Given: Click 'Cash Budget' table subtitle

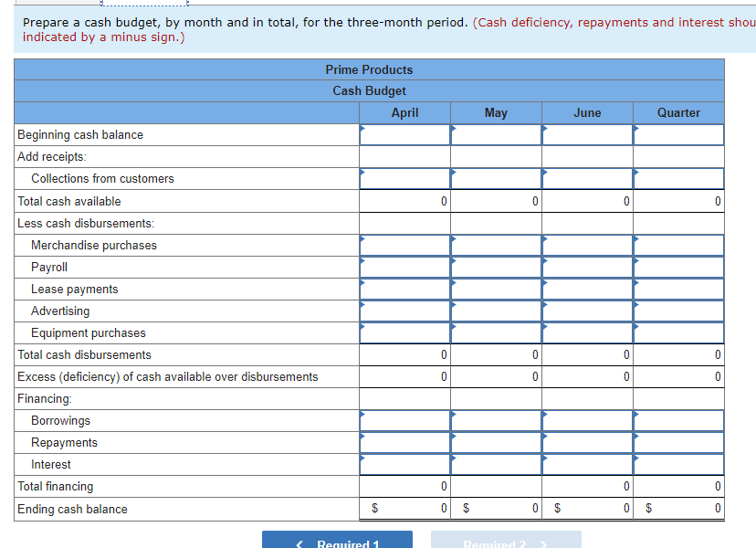Looking at the screenshot, I should coord(369,90).
